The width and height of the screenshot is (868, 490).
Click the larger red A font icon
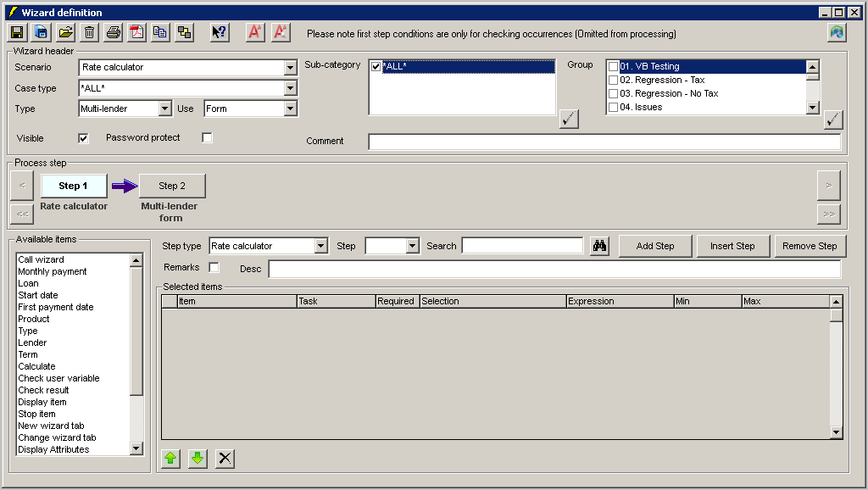(x=255, y=33)
